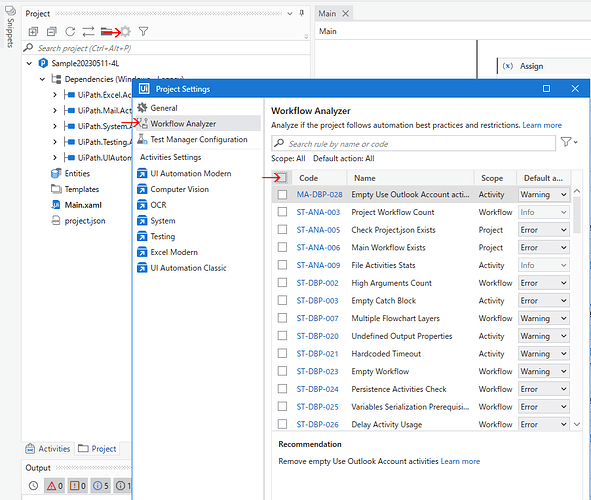This screenshot has height=500, width=591.
Task: Check the ST-ANA-005 rule checkbox
Action: point(282,229)
